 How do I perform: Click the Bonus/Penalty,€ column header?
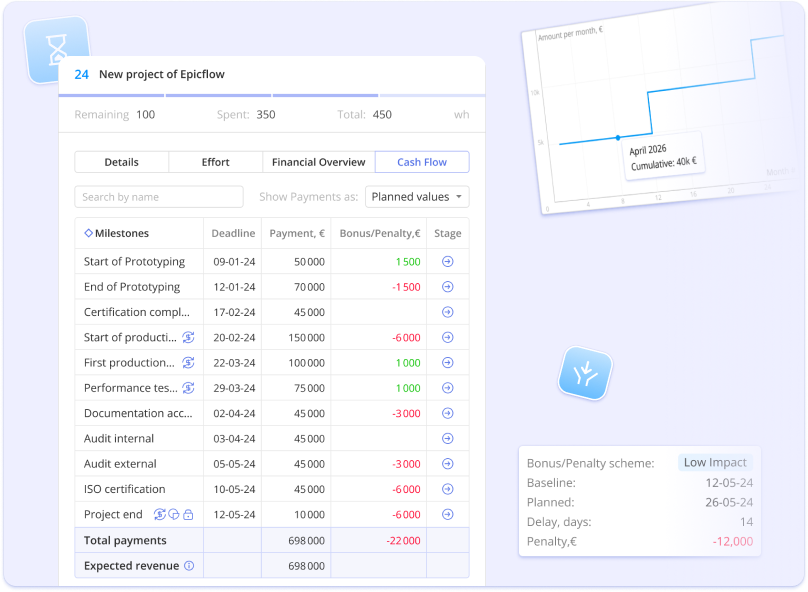click(x=380, y=233)
